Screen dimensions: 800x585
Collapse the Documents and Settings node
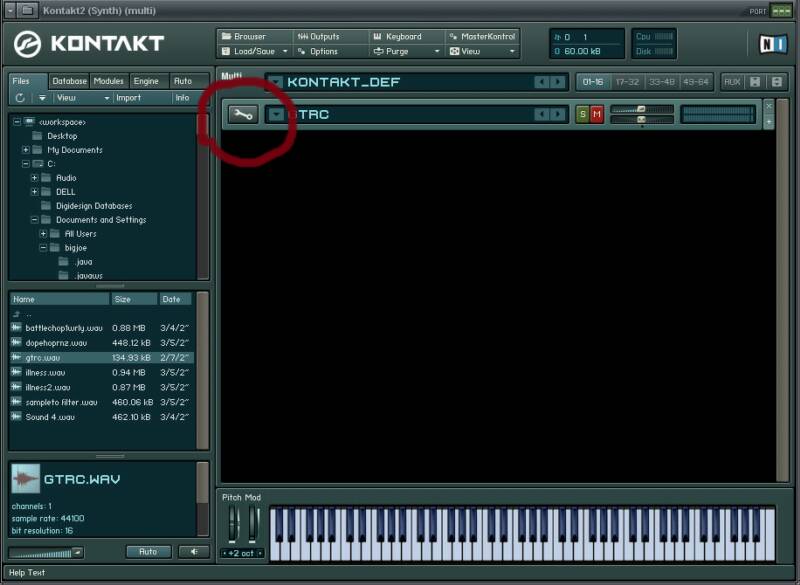coord(34,220)
